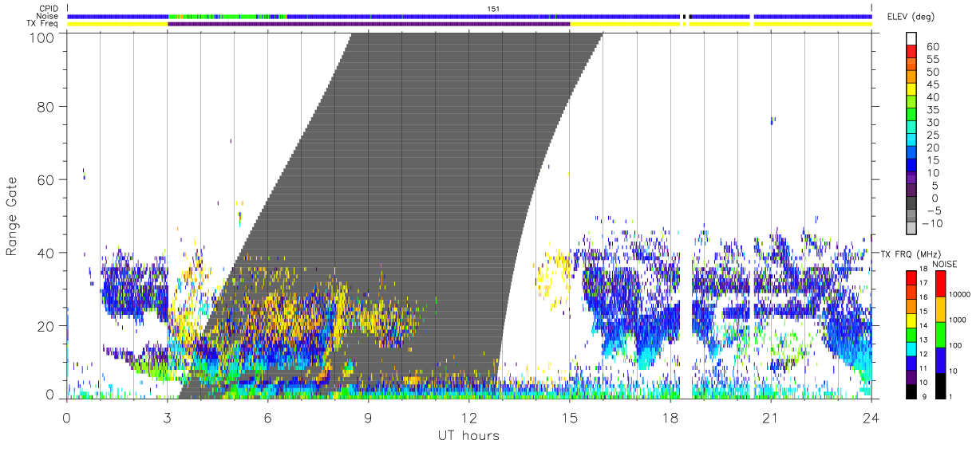Click the x-axis tick label 15
This screenshot has height=452, width=980.
tap(569, 417)
